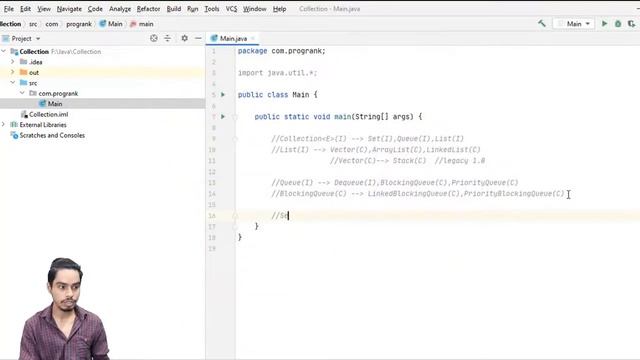
Task: Click the '//List(I) --> Vector(C)' comment line
Action: pyautogui.click(x=376, y=150)
